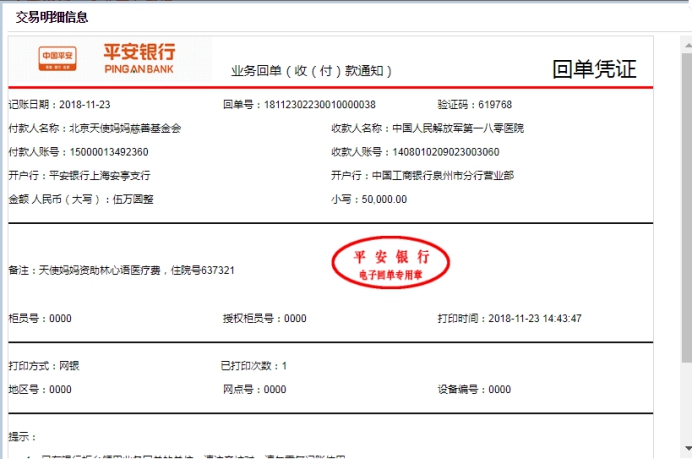This screenshot has width=693, height=459.
Task: Click the scrollbar down arrow
Action: click(x=688, y=448)
